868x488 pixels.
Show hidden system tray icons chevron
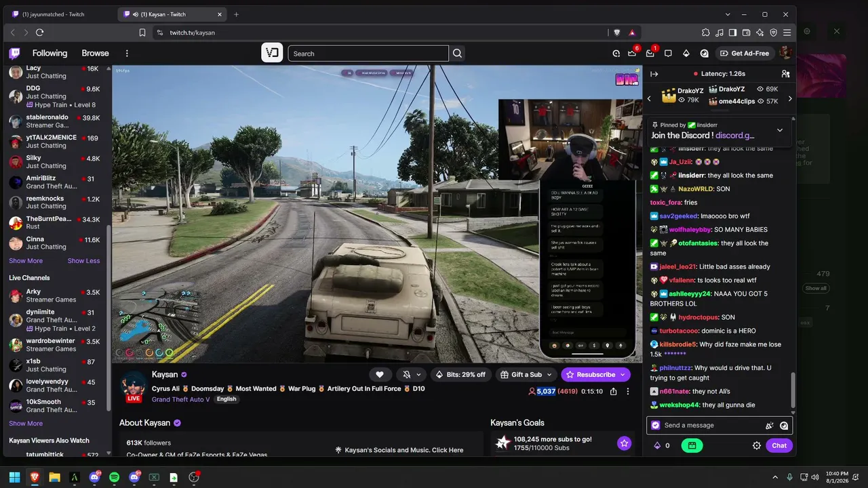(775, 477)
